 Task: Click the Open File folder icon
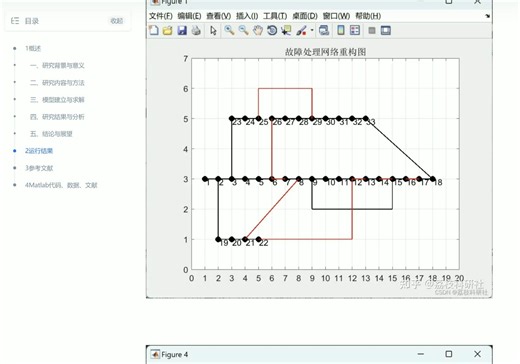pyautogui.click(x=167, y=31)
